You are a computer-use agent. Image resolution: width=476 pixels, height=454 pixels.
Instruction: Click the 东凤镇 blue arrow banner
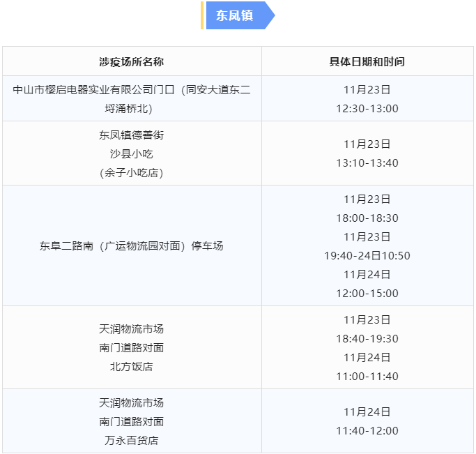tap(240, 15)
